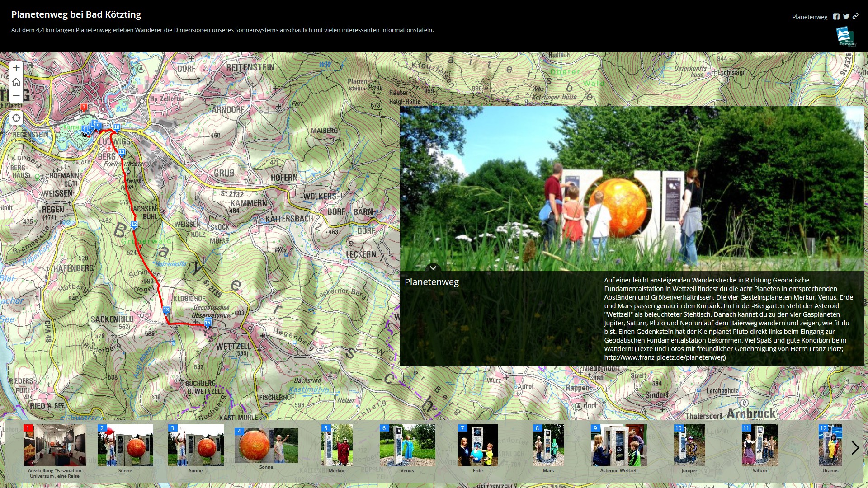868x488 pixels.
Task: Select blue map marker 10
Action: pyautogui.click(x=117, y=128)
